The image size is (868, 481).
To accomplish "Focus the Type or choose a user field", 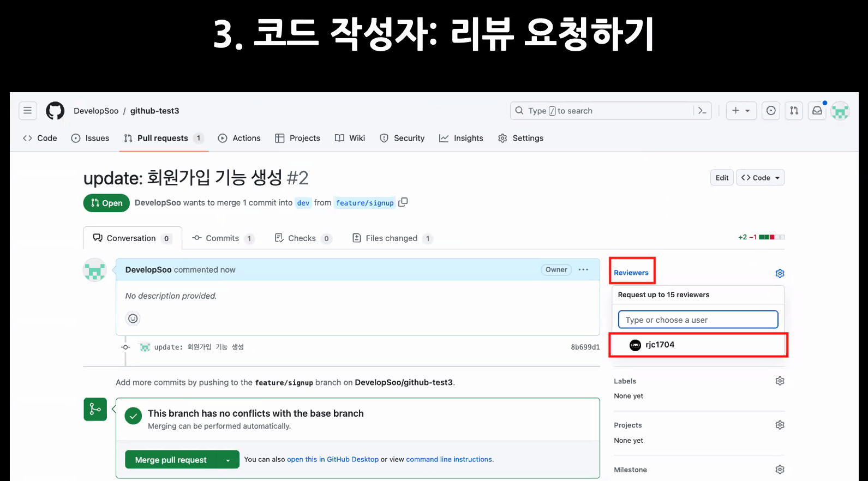I will [x=698, y=320].
